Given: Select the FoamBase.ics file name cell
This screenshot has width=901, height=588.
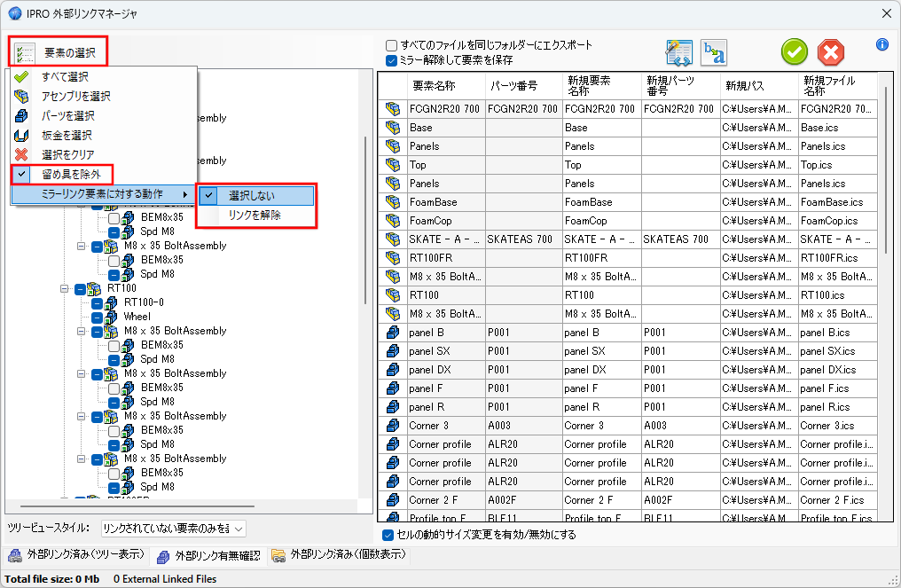Looking at the screenshot, I should click(838, 202).
